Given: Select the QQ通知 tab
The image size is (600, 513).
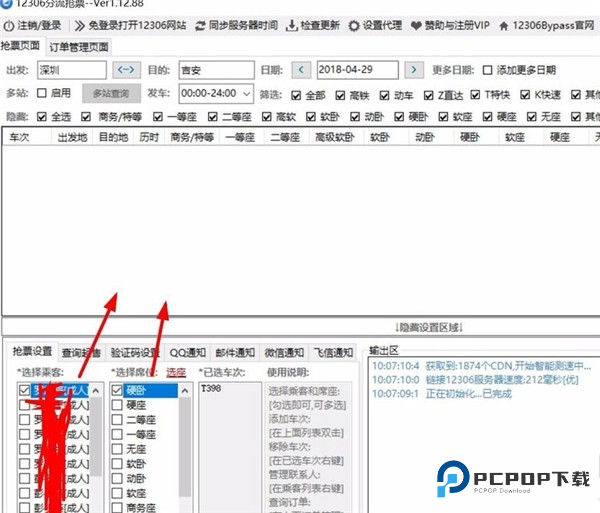Looking at the screenshot, I should click(188, 353).
